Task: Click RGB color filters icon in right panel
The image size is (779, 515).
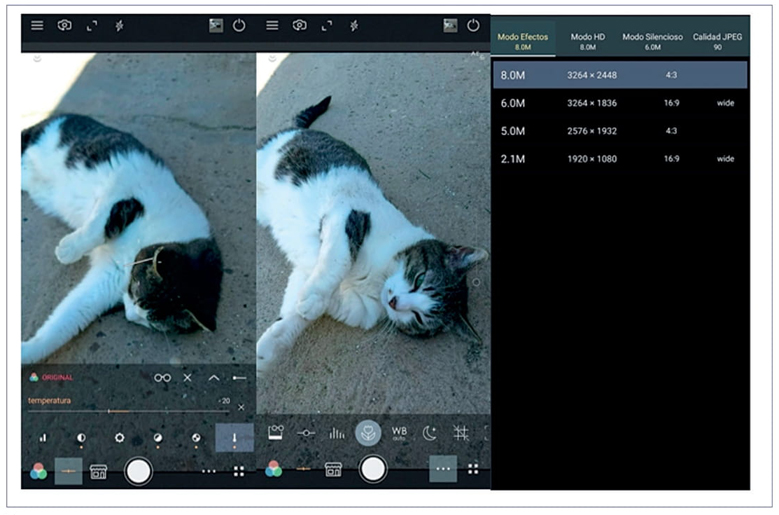Action: 273,470
